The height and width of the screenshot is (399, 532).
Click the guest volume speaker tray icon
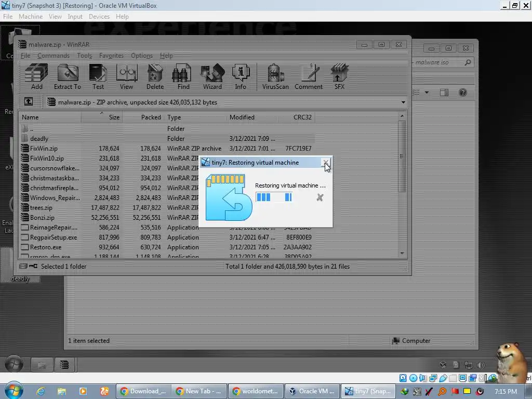tap(481, 365)
